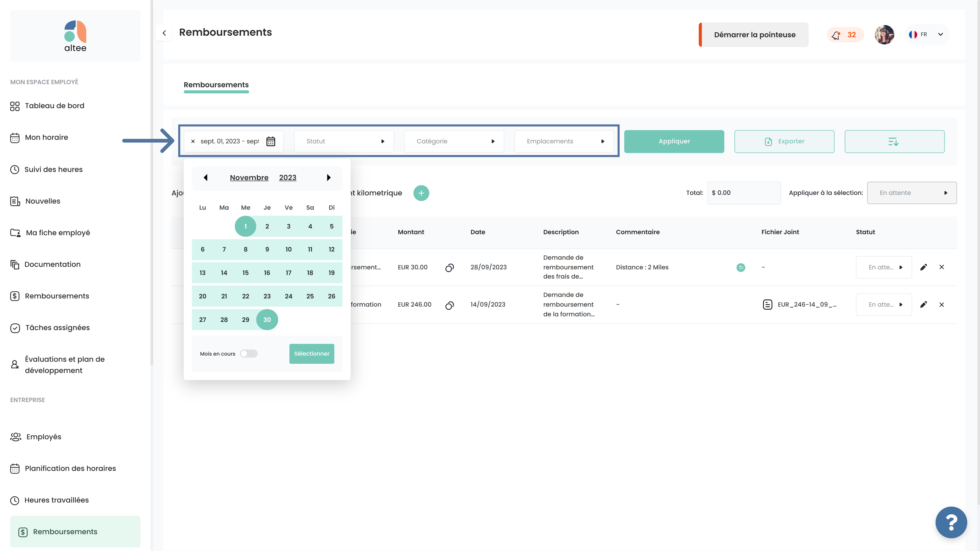Open Remboursements under Mon espace employé
The height and width of the screenshot is (551, 980).
click(x=49, y=296)
